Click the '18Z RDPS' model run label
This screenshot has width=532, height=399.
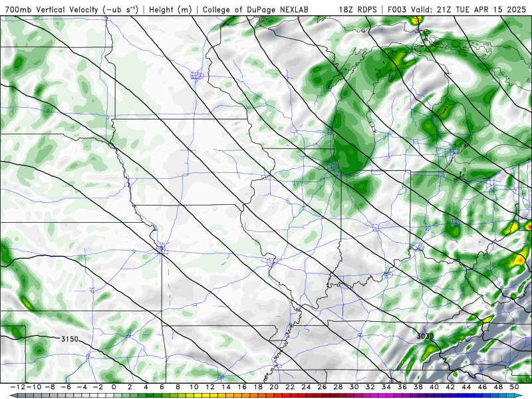click(358, 9)
